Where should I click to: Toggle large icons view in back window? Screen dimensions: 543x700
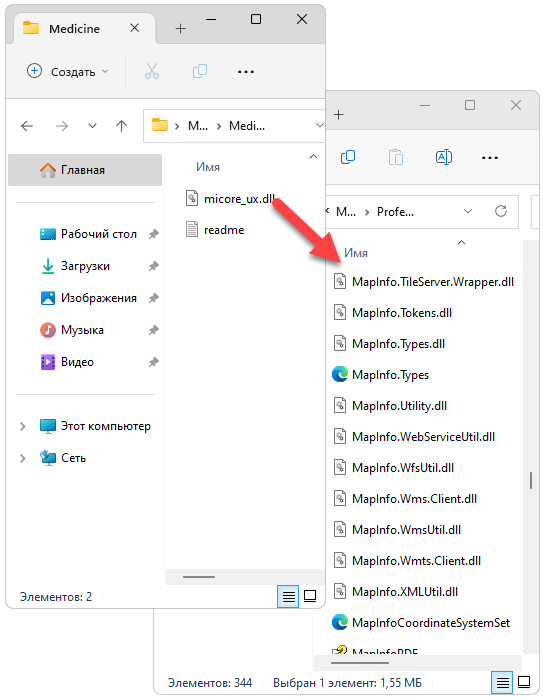tap(524, 682)
